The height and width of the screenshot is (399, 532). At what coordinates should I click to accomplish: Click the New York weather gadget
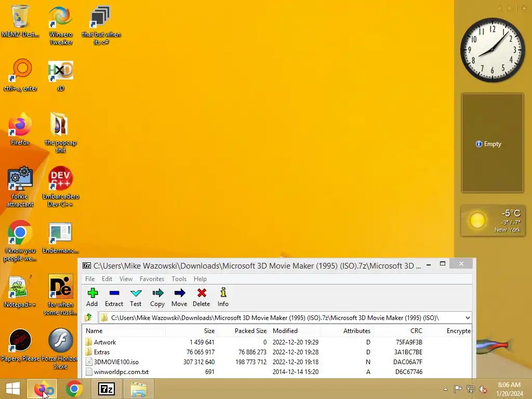coord(493,220)
